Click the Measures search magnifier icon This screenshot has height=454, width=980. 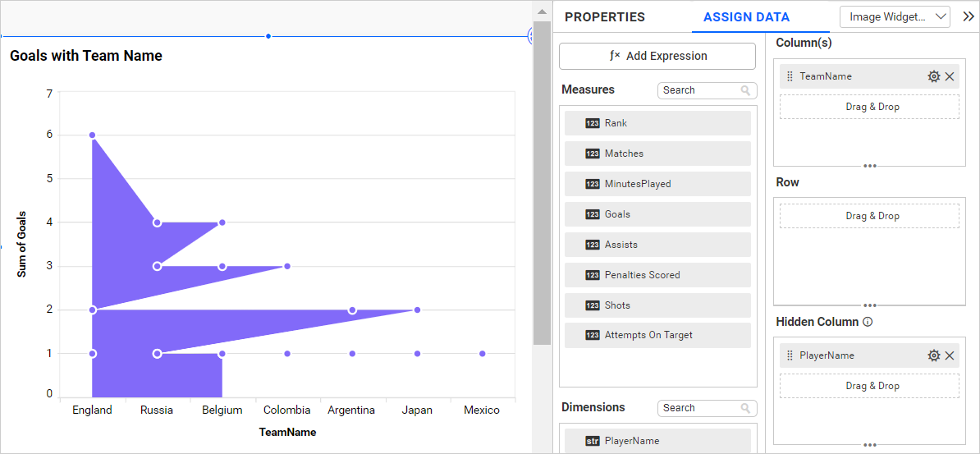(x=745, y=90)
